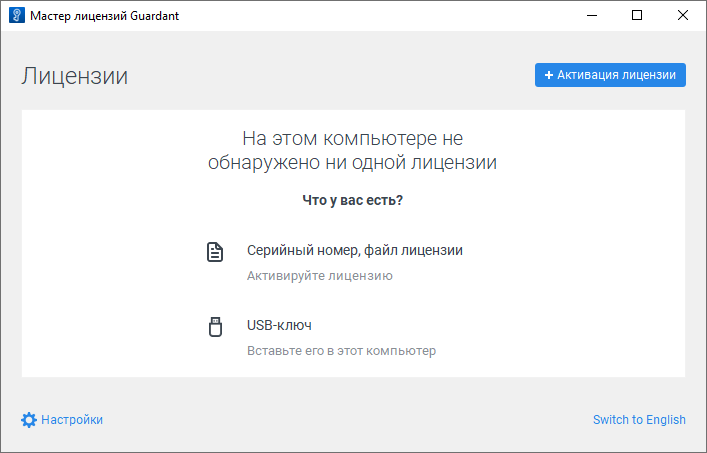Click the Лицензии page heading
This screenshot has height=453, width=707.
coord(74,76)
